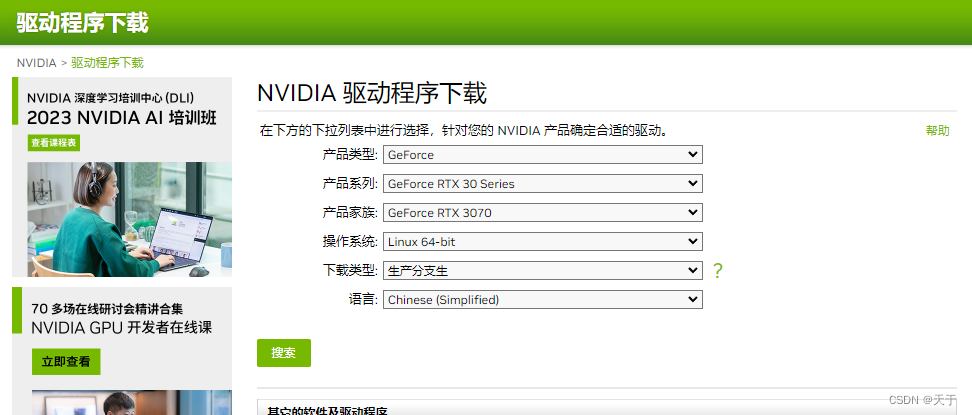Click the 2023 NVIDIA AI 培训班 heading
Screen dimensions: 972x415
(x=122, y=117)
